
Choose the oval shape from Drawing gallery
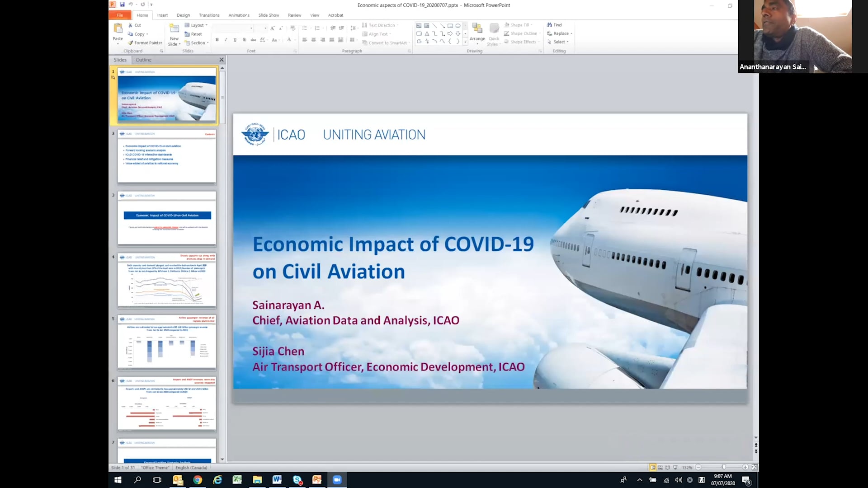(458, 26)
